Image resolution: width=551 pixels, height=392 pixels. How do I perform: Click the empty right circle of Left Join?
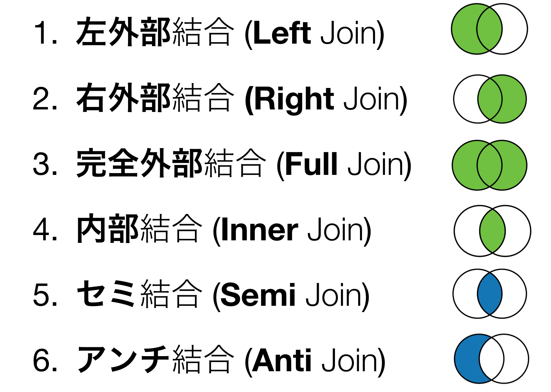515,29
